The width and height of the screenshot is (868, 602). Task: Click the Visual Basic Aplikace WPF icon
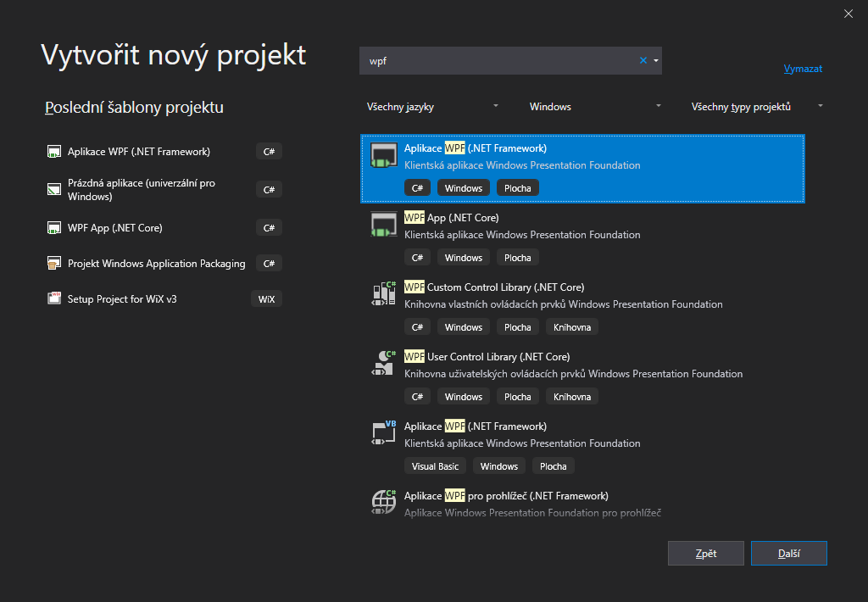coord(382,432)
